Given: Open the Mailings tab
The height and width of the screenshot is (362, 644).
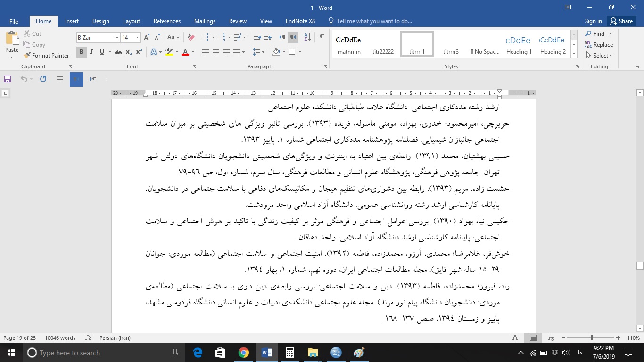Looking at the screenshot, I should tap(205, 21).
